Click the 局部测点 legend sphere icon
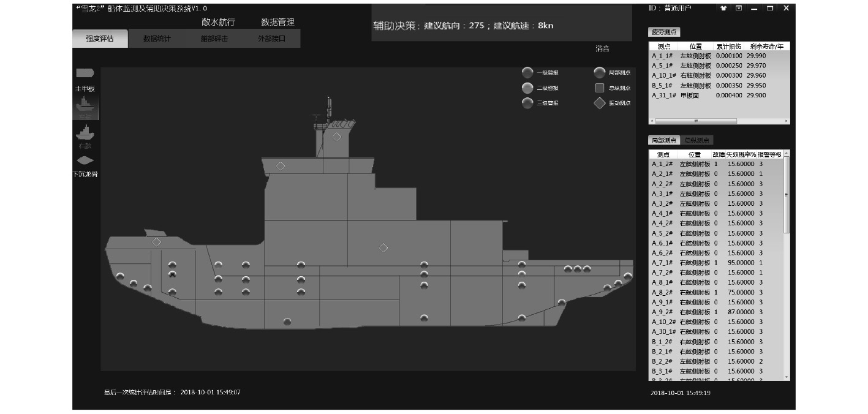The height and width of the screenshot is (414, 868). point(599,73)
